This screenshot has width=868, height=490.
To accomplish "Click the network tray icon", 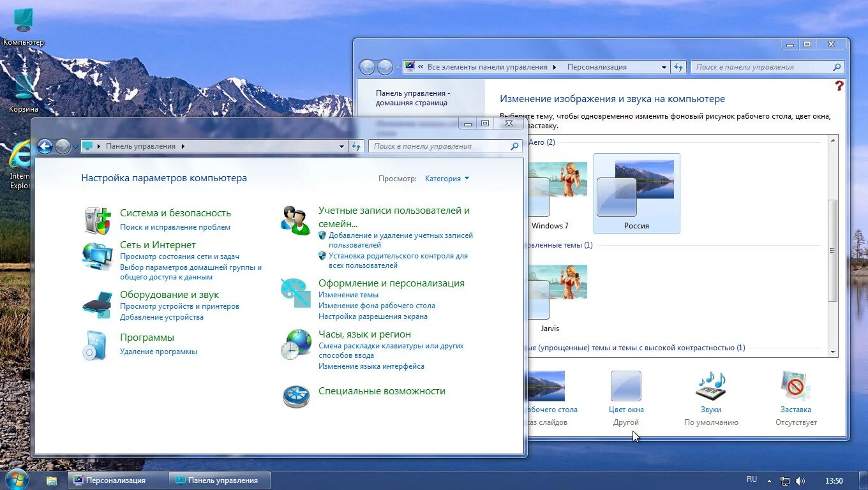I will coord(785,480).
